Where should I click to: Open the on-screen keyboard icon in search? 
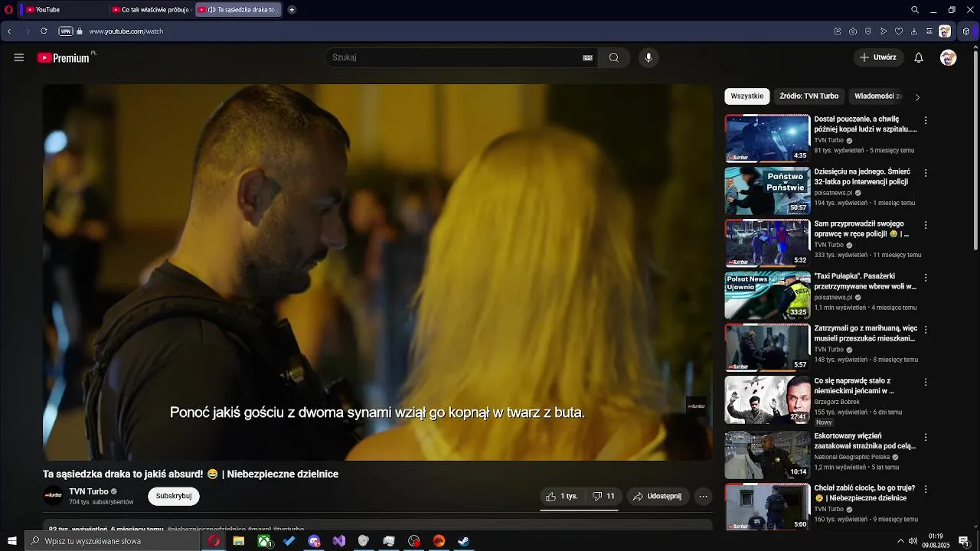tap(587, 57)
